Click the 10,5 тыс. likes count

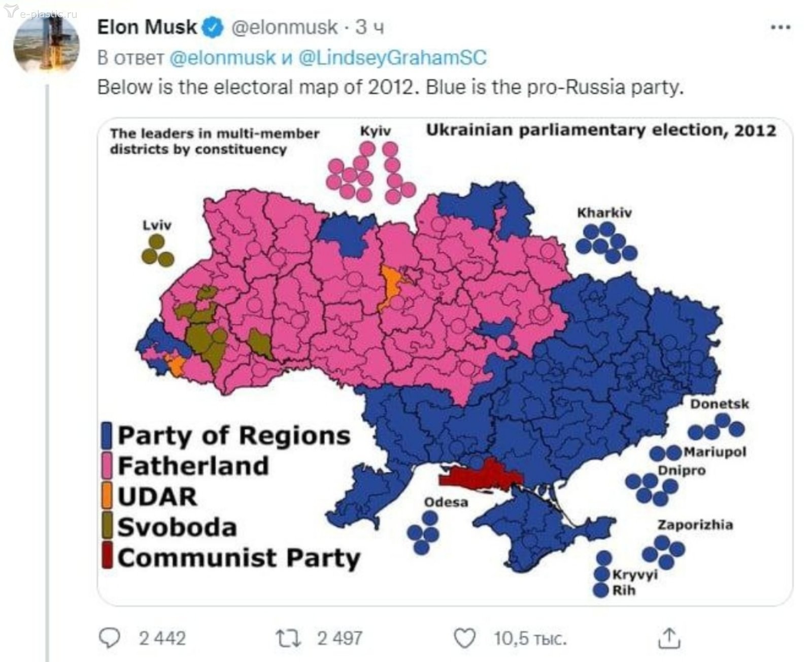[x=530, y=638]
